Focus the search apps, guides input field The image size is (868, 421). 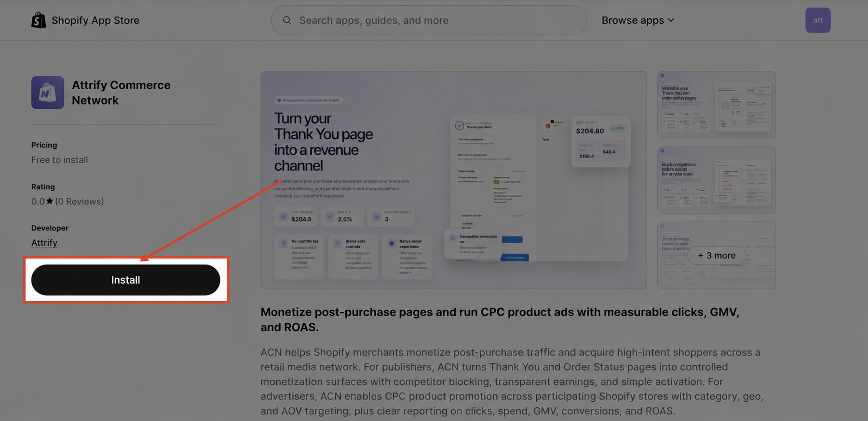[x=428, y=20]
